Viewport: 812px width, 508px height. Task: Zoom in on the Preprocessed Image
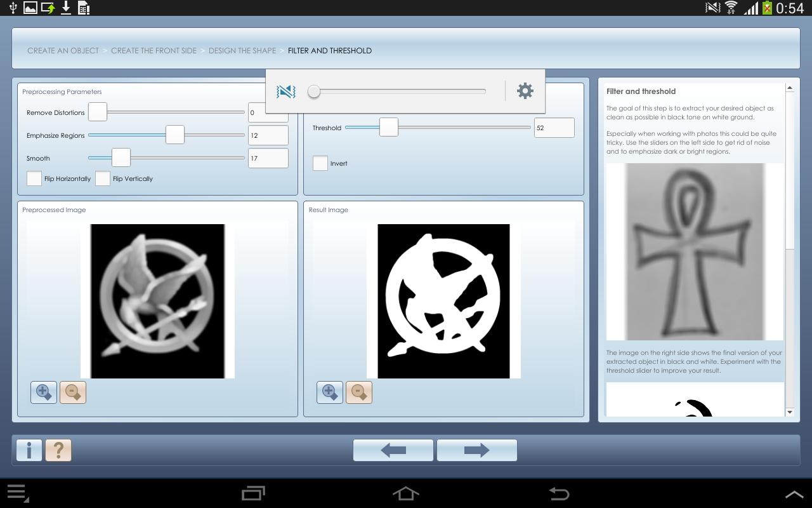44,392
